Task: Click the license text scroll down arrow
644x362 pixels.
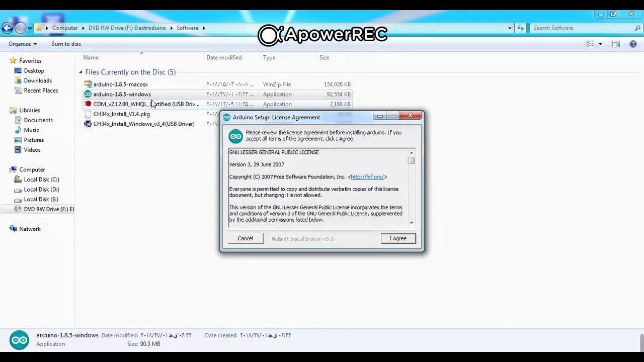Action: tap(412, 223)
